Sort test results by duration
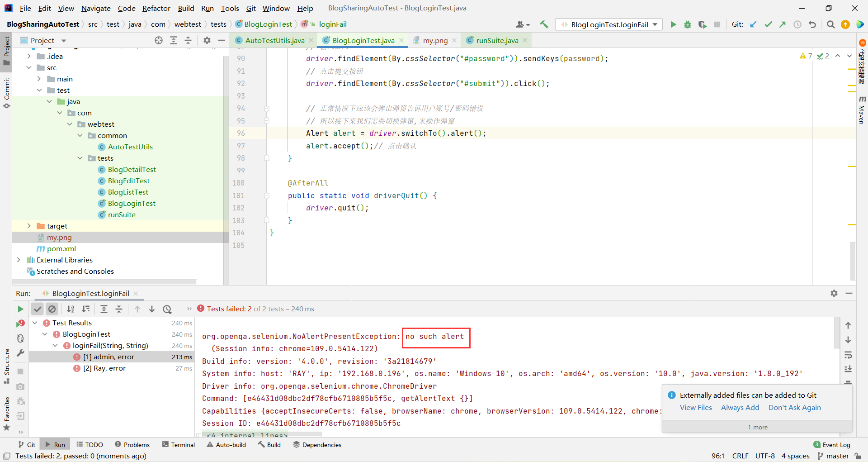The width and height of the screenshot is (868, 462). tap(85, 309)
